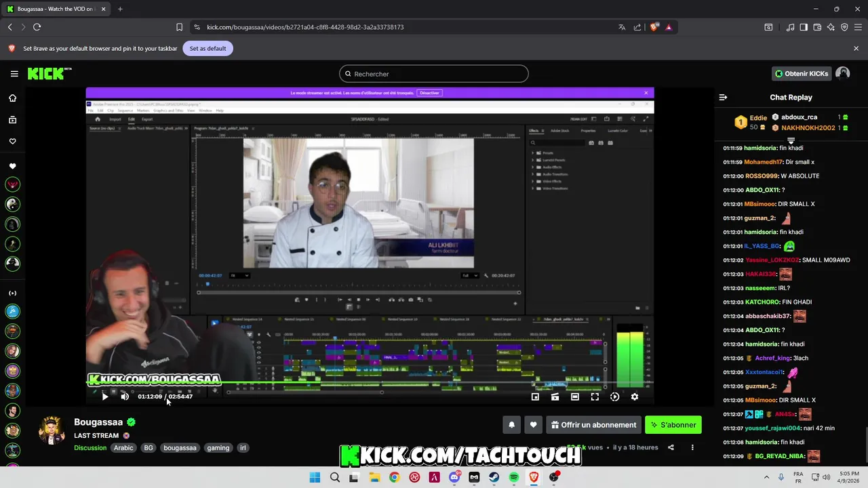Image resolution: width=868 pixels, height=488 pixels.
Task: Click username KATCHORO in chat
Action: coord(763,302)
